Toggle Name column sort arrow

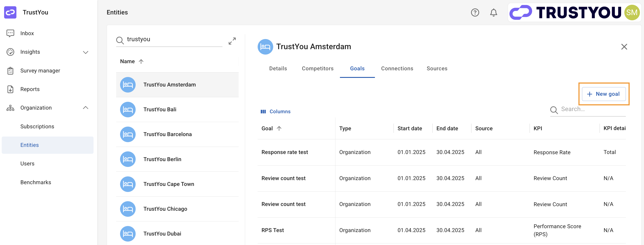tap(141, 61)
